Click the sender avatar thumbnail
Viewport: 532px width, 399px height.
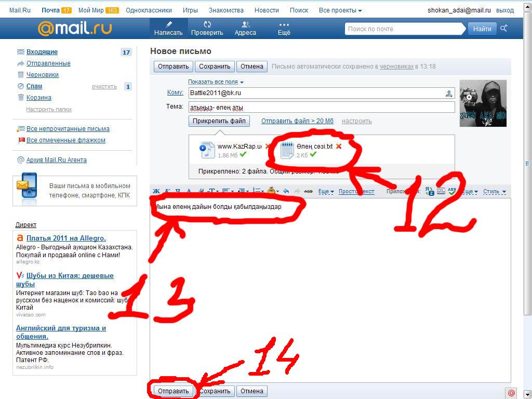[x=483, y=103]
